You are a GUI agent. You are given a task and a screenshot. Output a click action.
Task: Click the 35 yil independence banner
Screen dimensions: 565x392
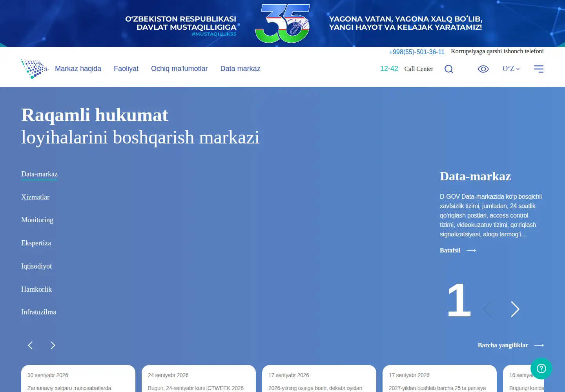click(282, 24)
